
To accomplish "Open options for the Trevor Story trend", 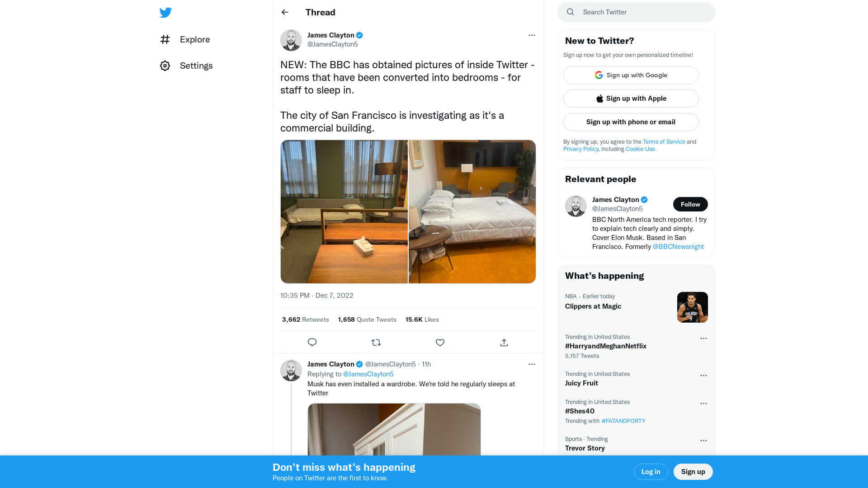I will (x=703, y=441).
